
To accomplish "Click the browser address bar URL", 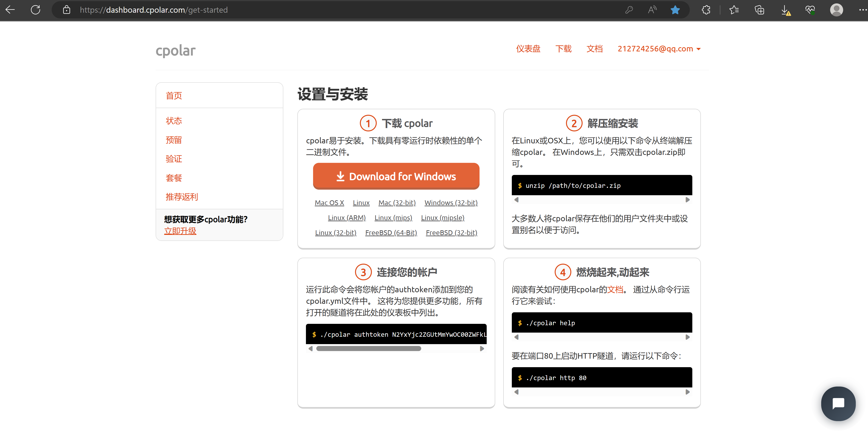I will coord(154,10).
